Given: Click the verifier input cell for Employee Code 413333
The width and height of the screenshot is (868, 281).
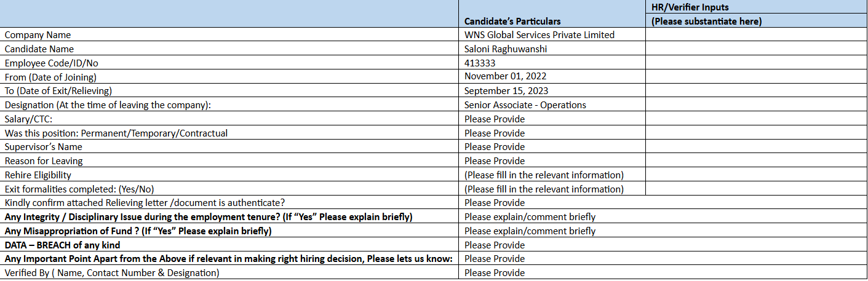Looking at the screenshot, I should tap(756, 63).
